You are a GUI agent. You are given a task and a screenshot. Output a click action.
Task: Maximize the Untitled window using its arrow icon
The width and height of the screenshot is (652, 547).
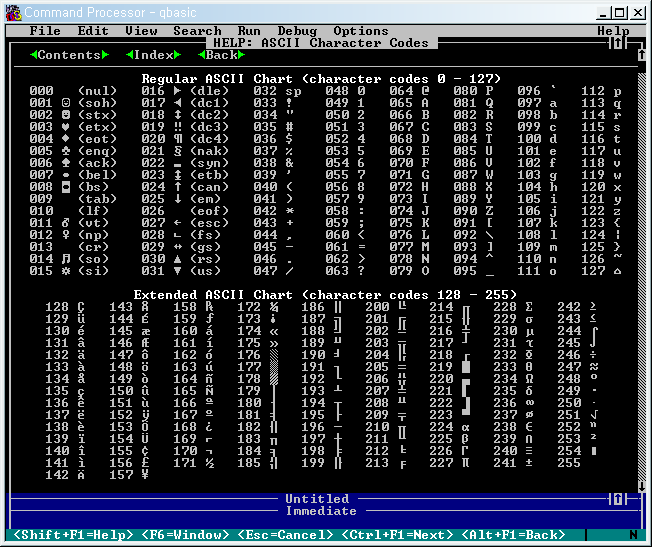(x=617, y=499)
